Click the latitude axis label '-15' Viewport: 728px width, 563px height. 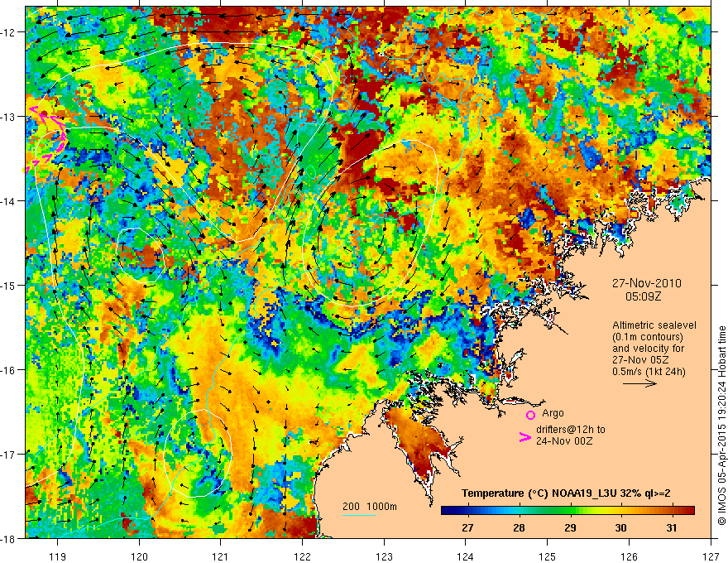8,285
